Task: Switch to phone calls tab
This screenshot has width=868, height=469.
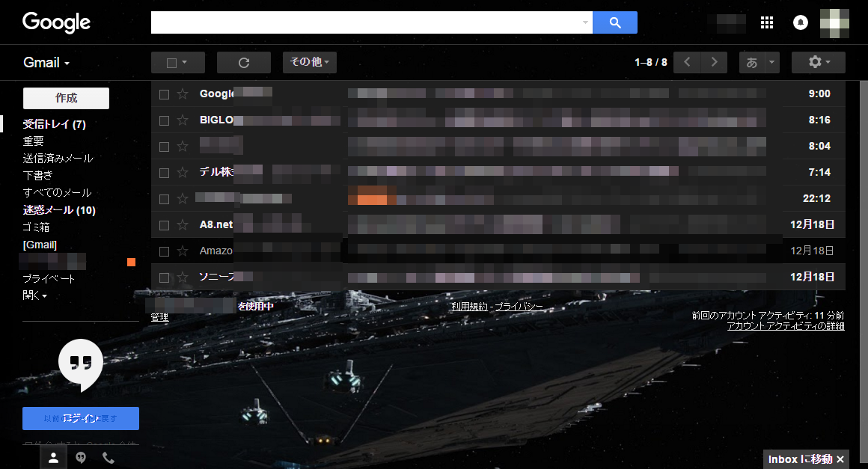Action: point(109,458)
